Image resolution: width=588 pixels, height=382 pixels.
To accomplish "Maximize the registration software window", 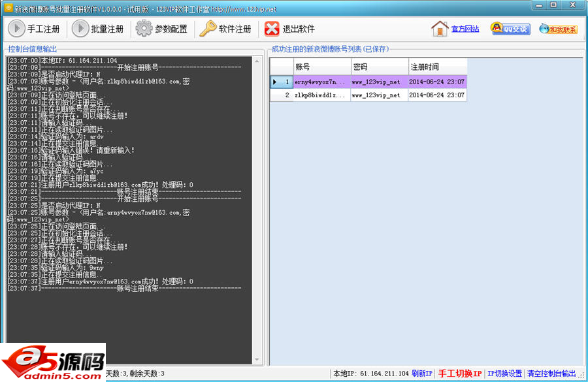I will click(x=553, y=5).
